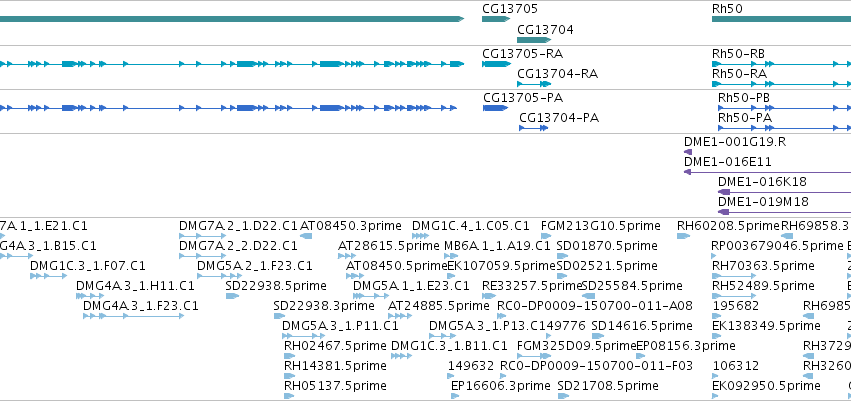The image size is (851, 401).
Task: Click the CG13705-PA protein feature
Action: click(x=496, y=108)
